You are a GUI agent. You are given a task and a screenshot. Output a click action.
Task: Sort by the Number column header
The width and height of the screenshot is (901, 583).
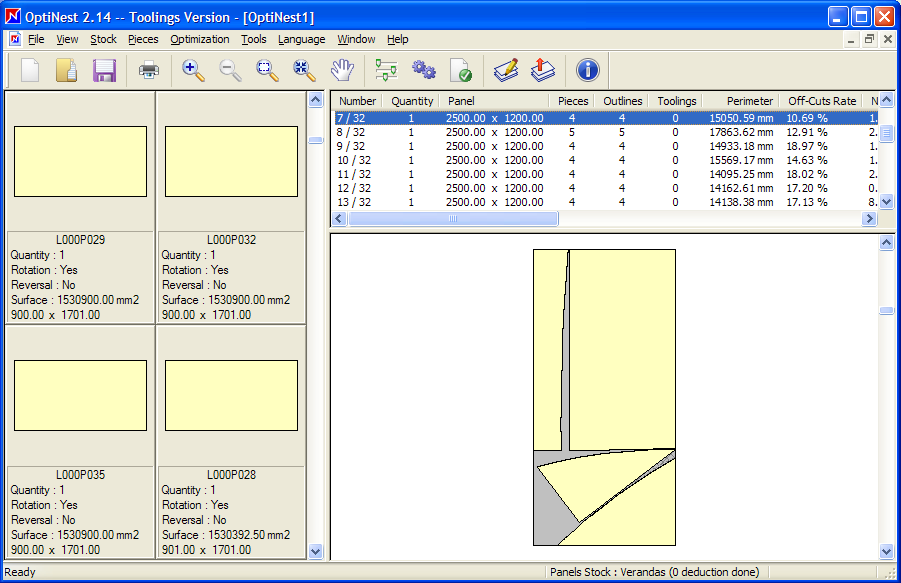(x=357, y=101)
